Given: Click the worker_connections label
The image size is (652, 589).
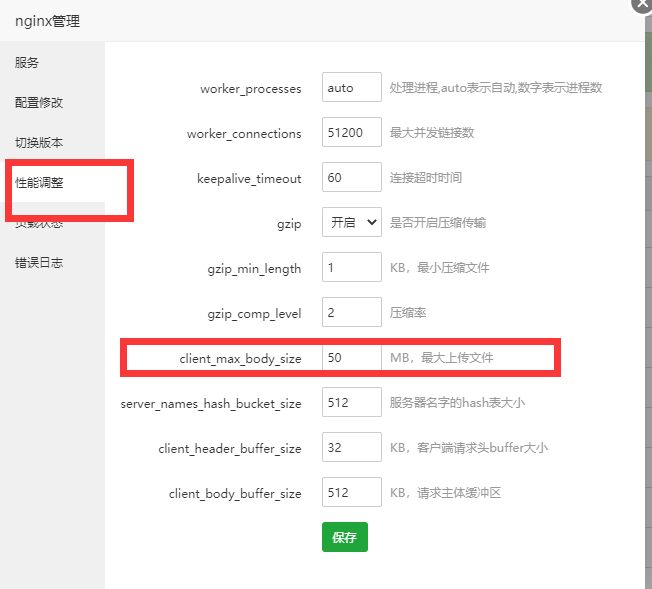Looking at the screenshot, I should [244, 134].
